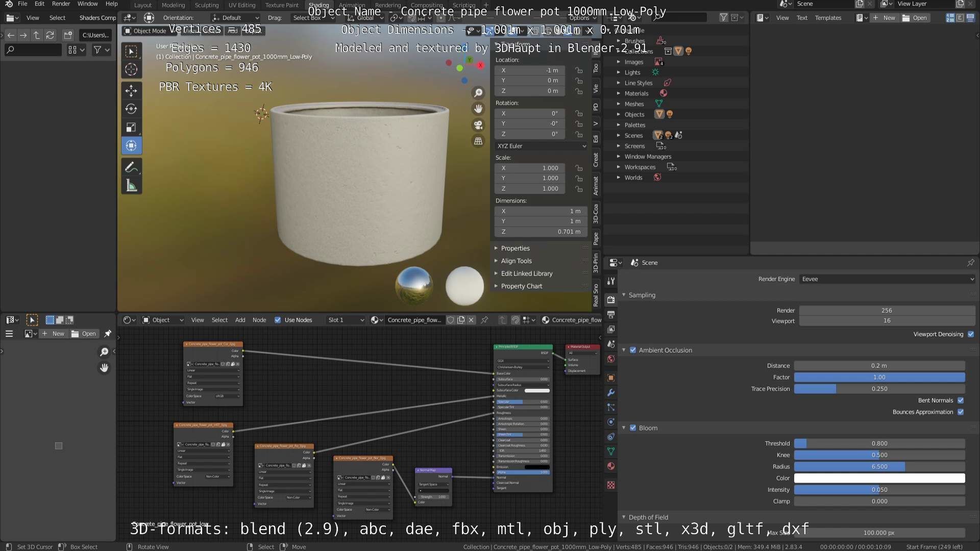Image resolution: width=980 pixels, height=551 pixels.
Task: Toggle lock on Location X
Action: click(x=579, y=70)
